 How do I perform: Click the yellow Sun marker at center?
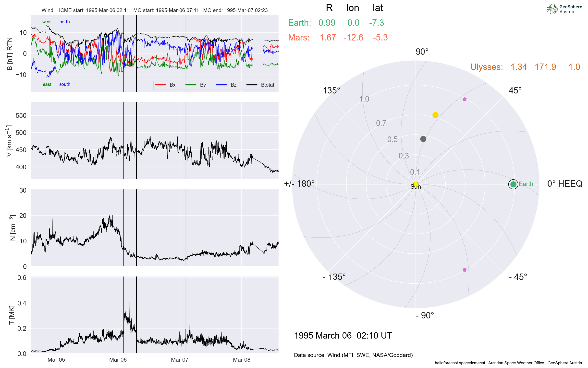pyautogui.click(x=416, y=184)
